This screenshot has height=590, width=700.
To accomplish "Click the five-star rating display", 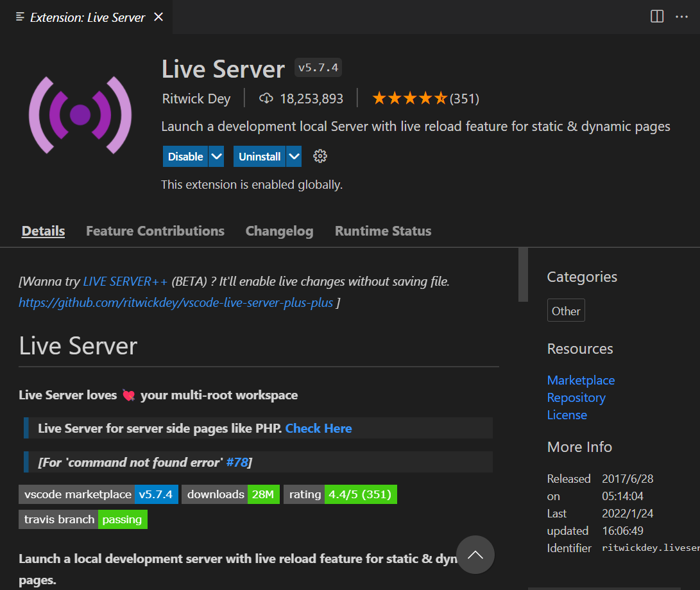I will (x=409, y=98).
